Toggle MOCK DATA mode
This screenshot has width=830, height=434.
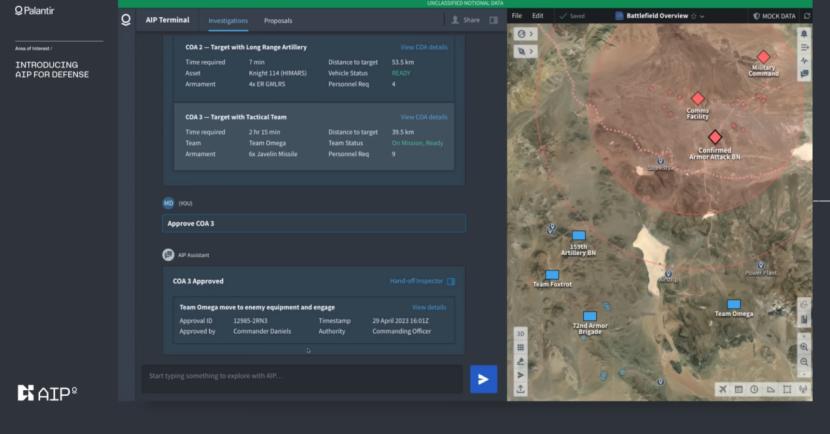(x=775, y=16)
